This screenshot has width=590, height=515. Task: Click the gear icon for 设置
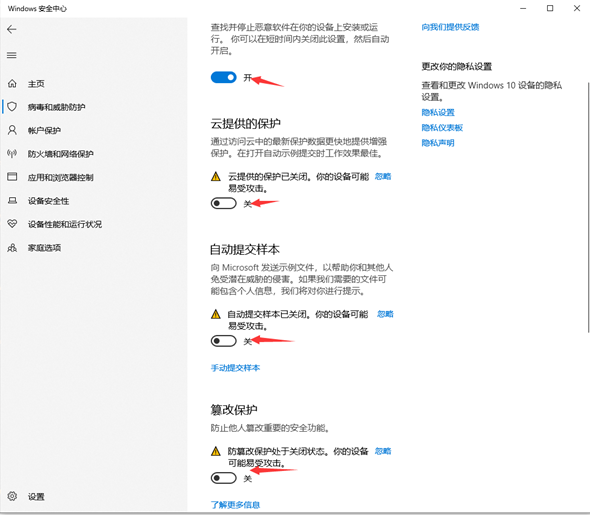coord(12,496)
